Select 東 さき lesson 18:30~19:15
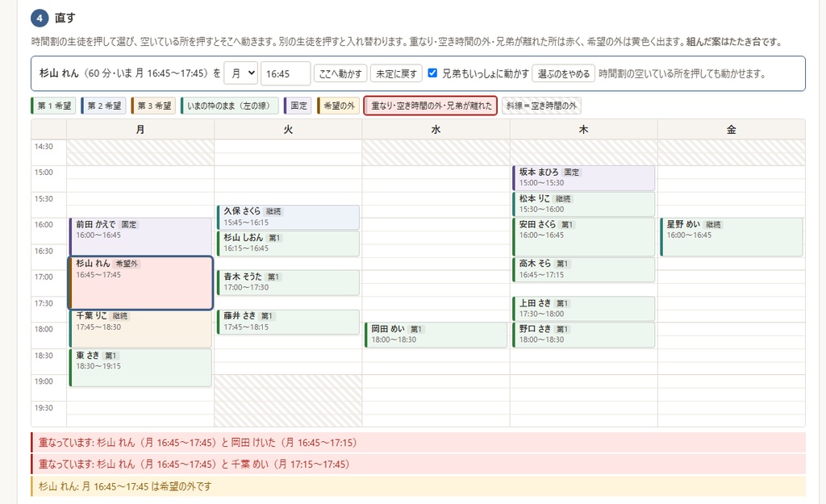The width and height of the screenshot is (826, 504). click(x=140, y=368)
